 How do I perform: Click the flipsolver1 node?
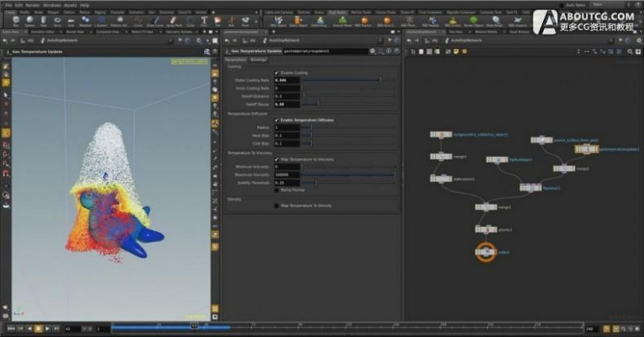(530, 189)
